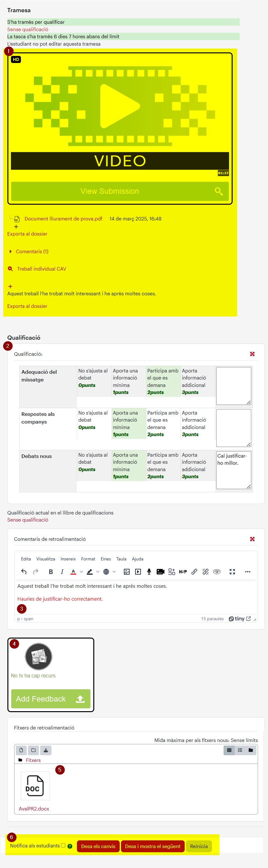Click the remark box for Adequació del missatge
The height and width of the screenshot is (868, 268).
point(234,386)
